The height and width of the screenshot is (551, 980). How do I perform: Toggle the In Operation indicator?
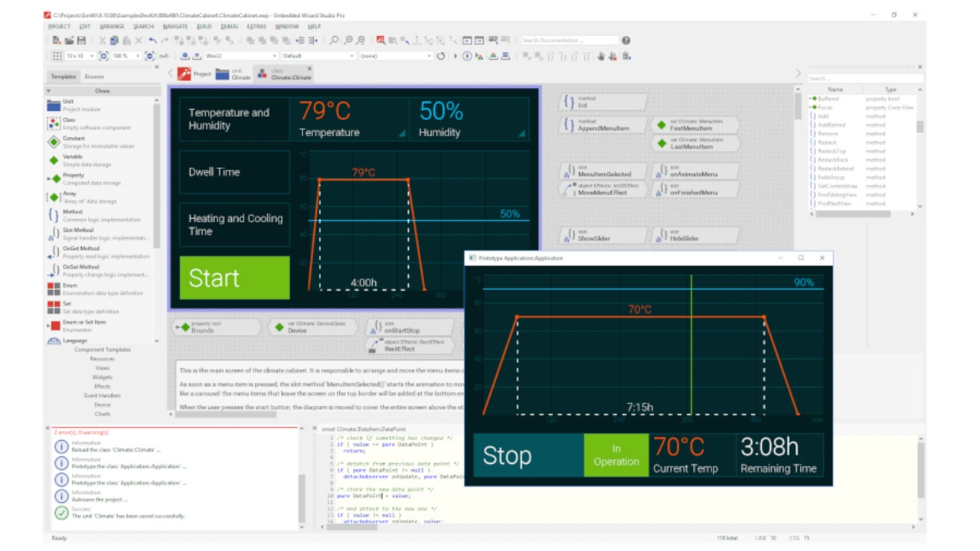616,455
